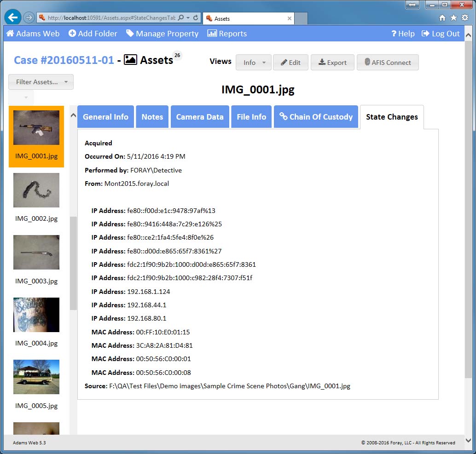Switch to the Camera Data tab
The height and width of the screenshot is (454, 476).
point(200,117)
